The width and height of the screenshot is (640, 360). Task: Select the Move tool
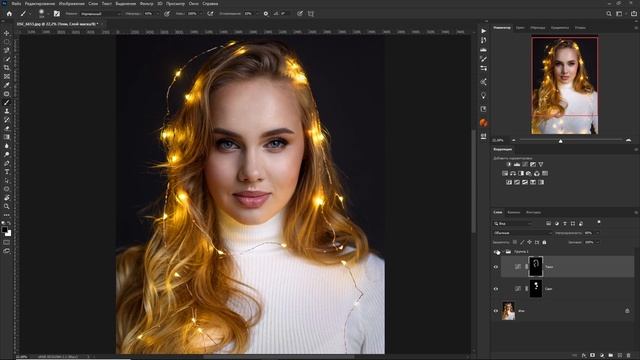(x=7, y=33)
